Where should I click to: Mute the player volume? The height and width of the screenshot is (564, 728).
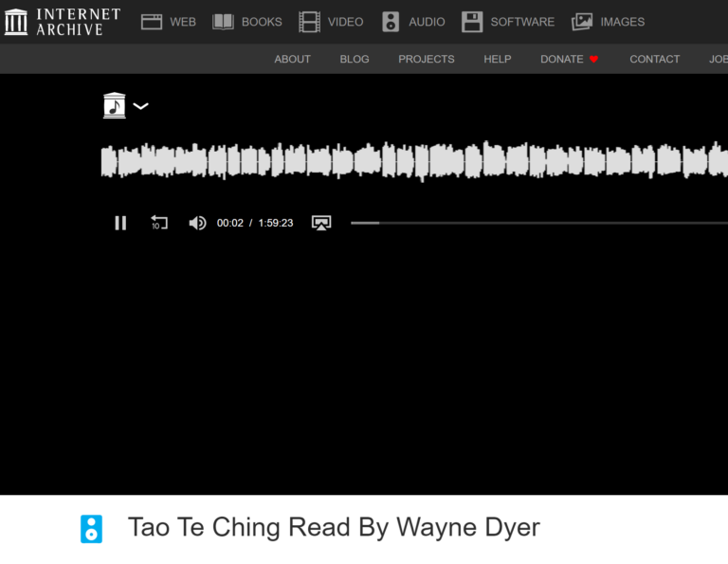pyautogui.click(x=197, y=223)
